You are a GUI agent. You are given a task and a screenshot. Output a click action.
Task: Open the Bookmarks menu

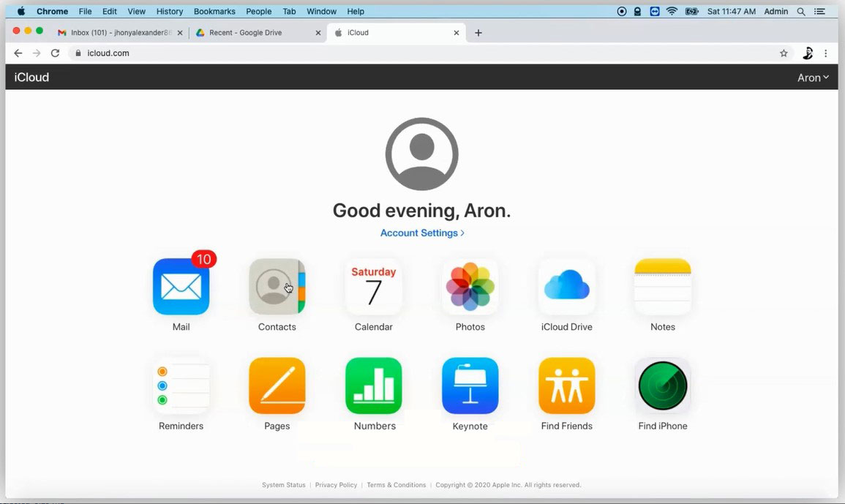coord(214,11)
